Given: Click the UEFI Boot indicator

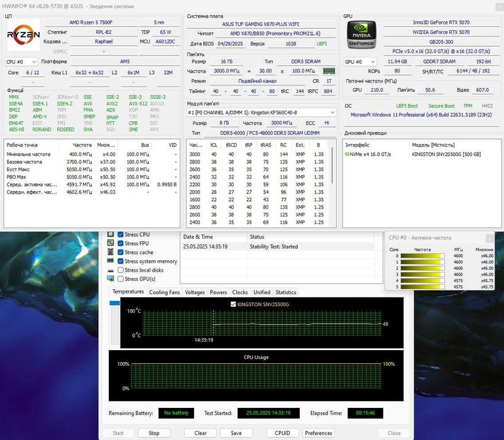Looking at the screenshot, I should tap(407, 106).
